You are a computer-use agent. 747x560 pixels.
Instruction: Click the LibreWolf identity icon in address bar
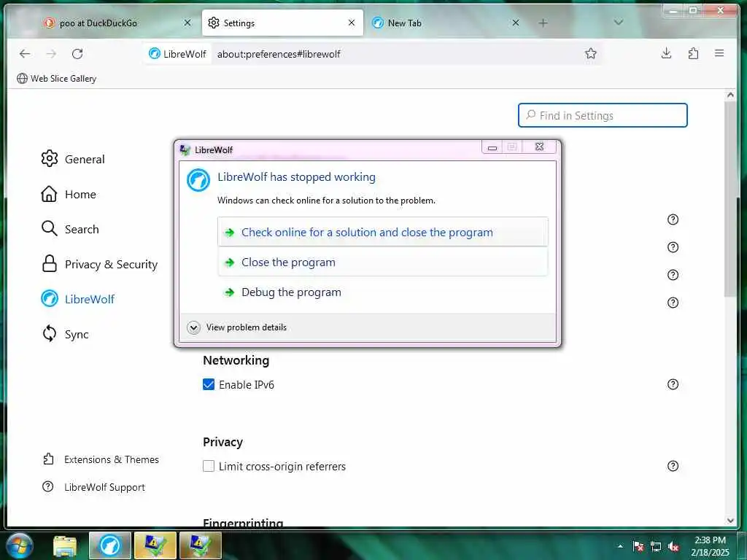(x=177, y=54)
